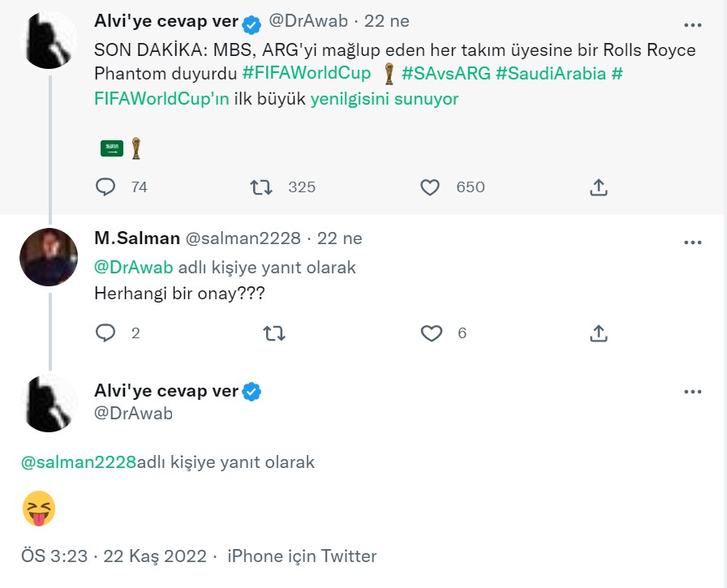This screenshot has width=727, height=588.
Task: Open the "iPhone için Twitter" source label
Action: (302, 556)
